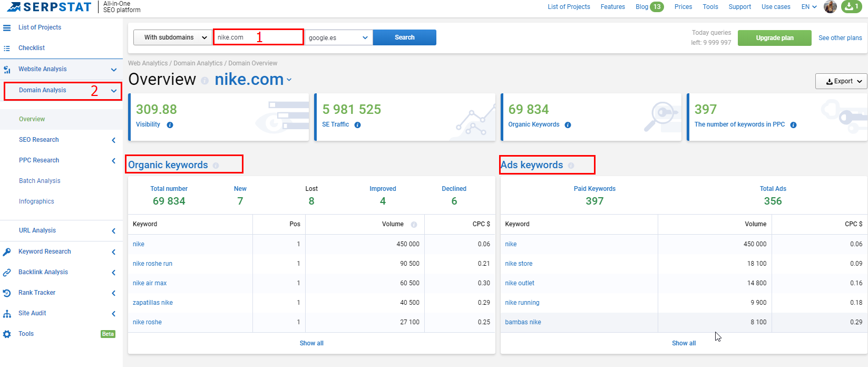Open ads keyword nike outlet
This screenshot has width=868, height=367.
[520, 283]
